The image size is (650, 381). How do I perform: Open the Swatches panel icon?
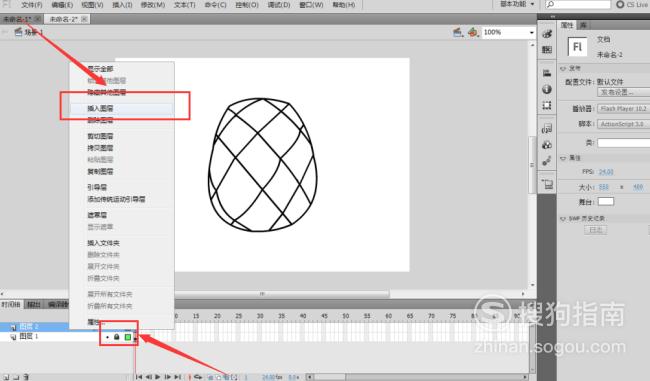coord(547,50)
